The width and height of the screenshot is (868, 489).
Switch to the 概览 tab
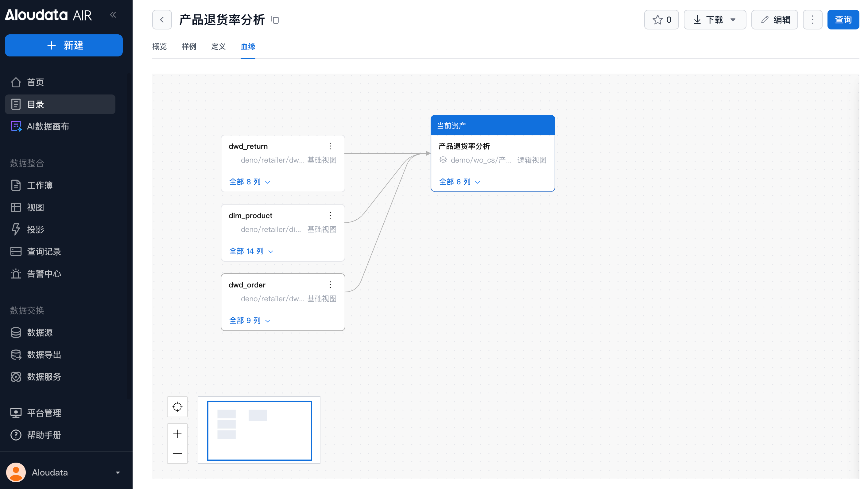159,46
